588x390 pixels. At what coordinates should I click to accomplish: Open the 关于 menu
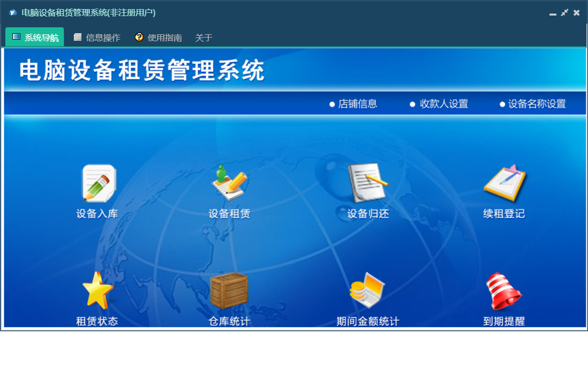point(203,37)
